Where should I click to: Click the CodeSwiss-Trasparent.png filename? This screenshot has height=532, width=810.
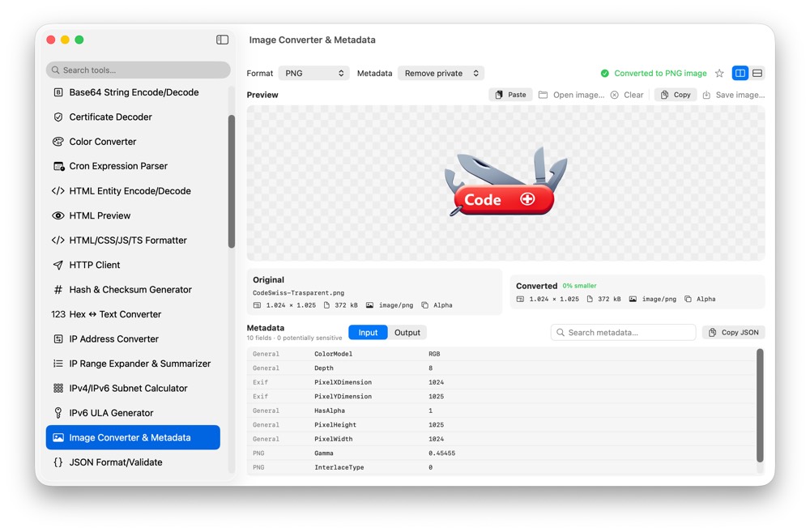[298, 293]
